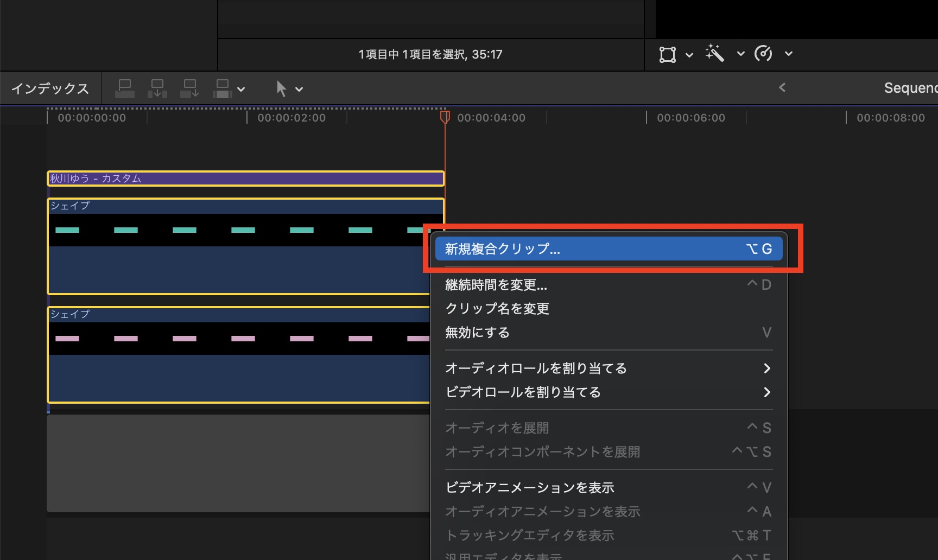The height and width of the screenshot is (560, 938).
Task: Click the playhead marker on timeline ruler
Action: (x=445, y=117)
